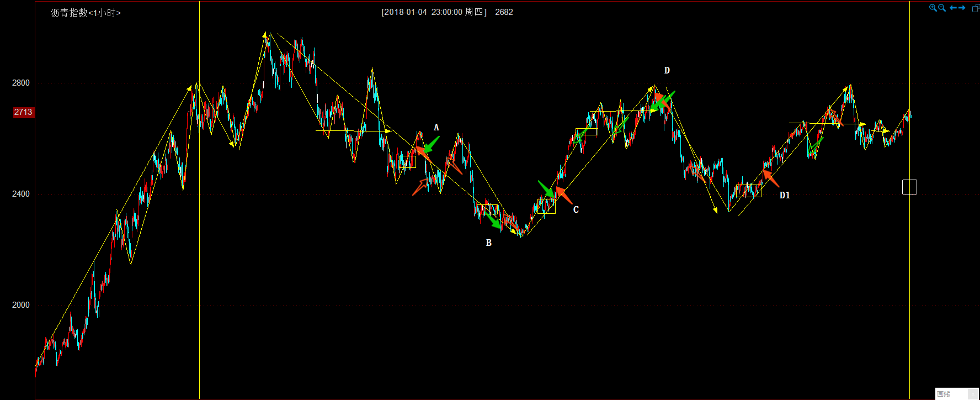Click the white square marker near right edge

pos(909,187)
